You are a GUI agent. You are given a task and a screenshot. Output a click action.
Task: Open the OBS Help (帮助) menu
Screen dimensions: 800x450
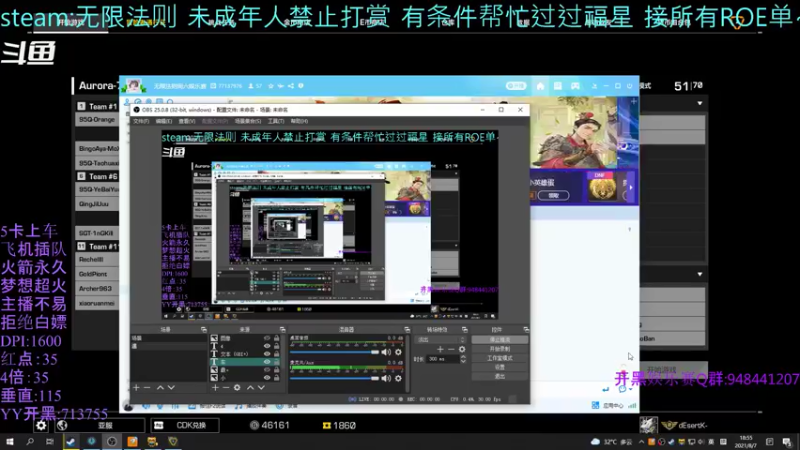pos(299,121)
